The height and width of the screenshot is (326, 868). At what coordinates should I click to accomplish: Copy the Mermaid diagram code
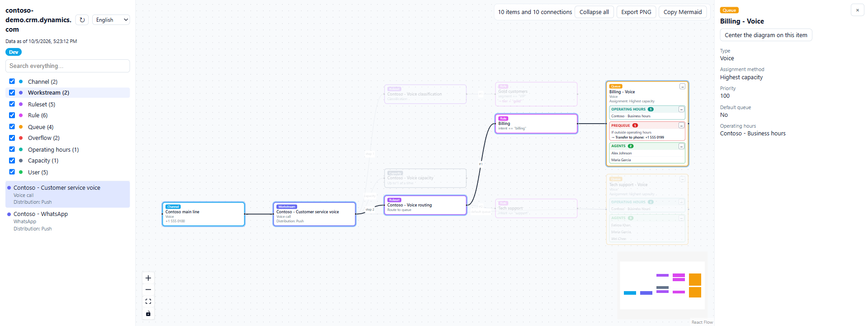pyautogui.click(x=683, y=12)
